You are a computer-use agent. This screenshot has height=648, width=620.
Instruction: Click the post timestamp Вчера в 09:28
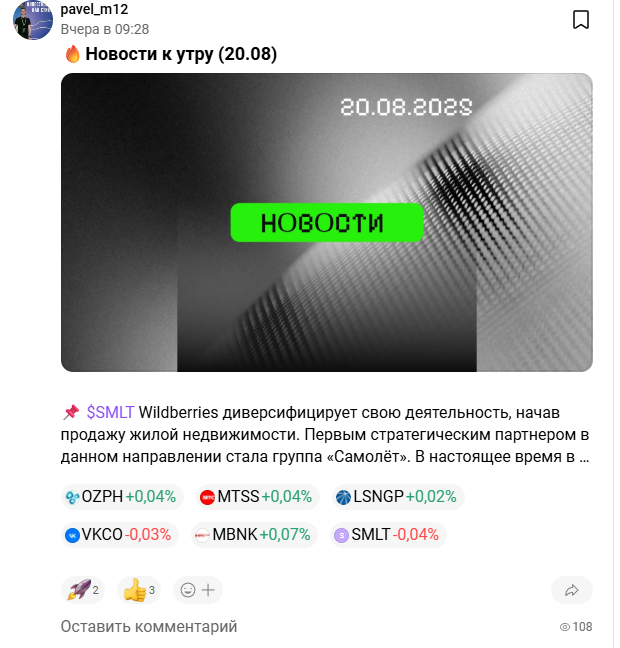pos(105,29)
